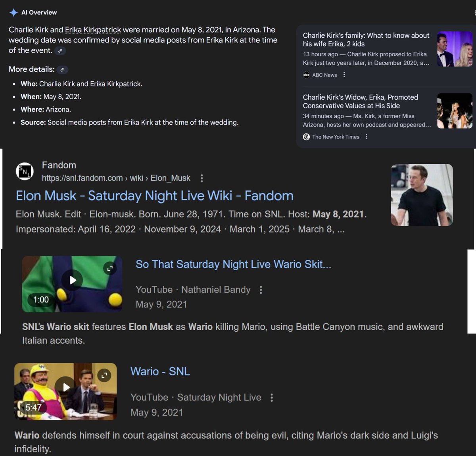Click the '13 hours ago' article snippet
Image resolution: width=476 pixels, height=456 pixels.
tap(366, 58)
